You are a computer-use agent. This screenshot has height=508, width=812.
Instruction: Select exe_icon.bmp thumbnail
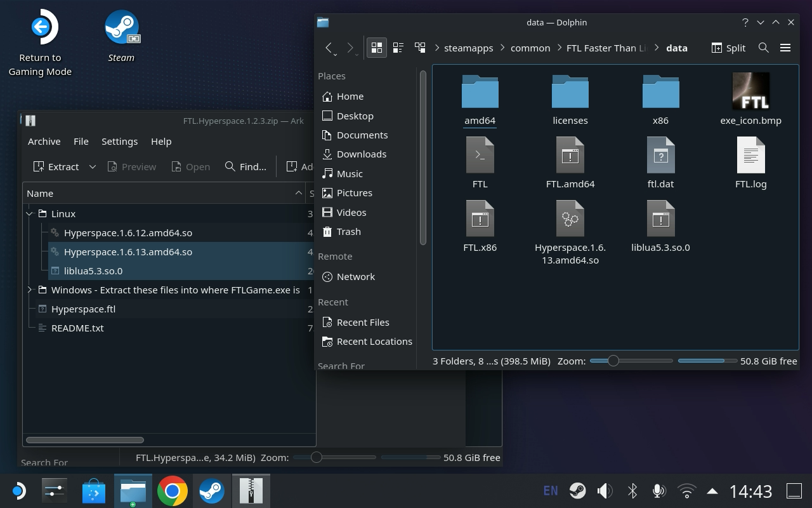point(751,99)
